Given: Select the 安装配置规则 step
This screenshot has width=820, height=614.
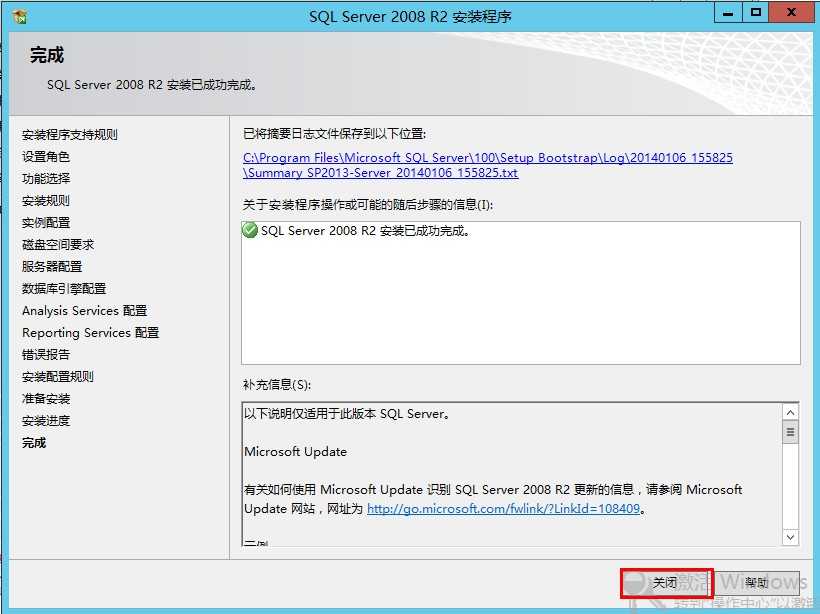Looking at the screenshot, I should 58,377.
